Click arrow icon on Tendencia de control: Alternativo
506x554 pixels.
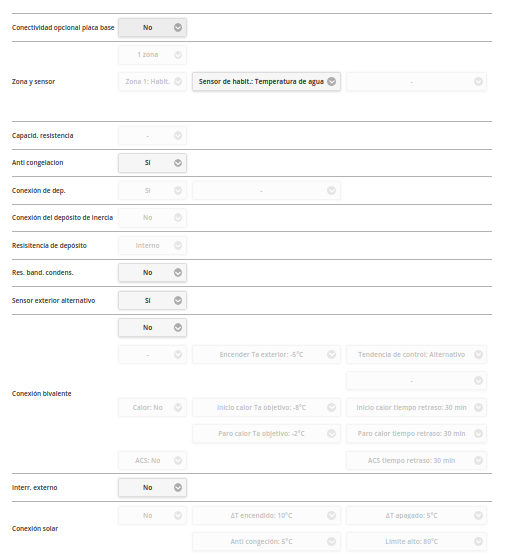click(478, 354)
